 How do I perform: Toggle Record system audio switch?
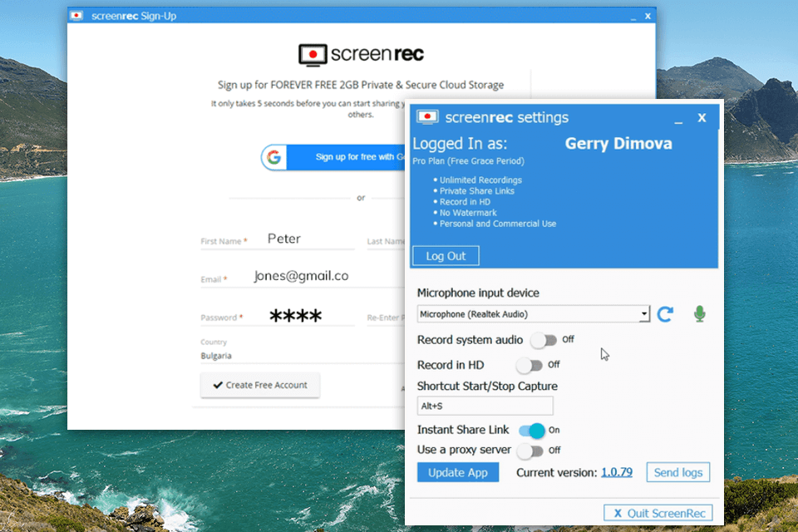point(544,340)
